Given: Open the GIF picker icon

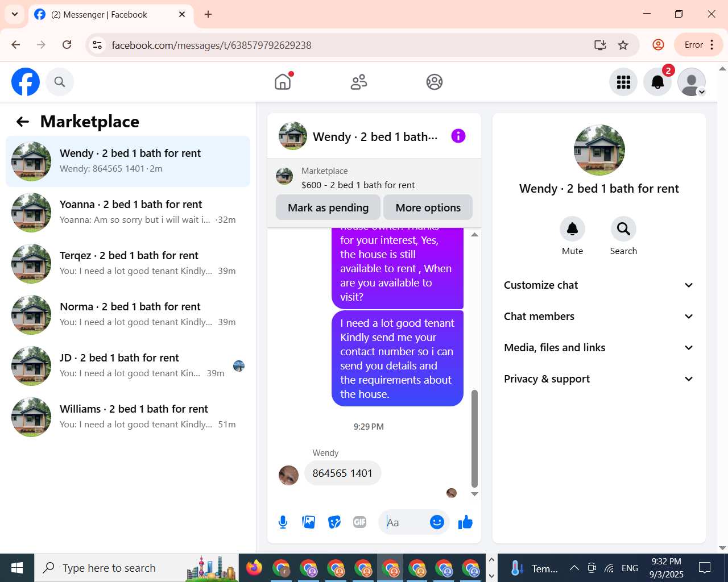Looking at the screenshot, I should pos(360,522).
